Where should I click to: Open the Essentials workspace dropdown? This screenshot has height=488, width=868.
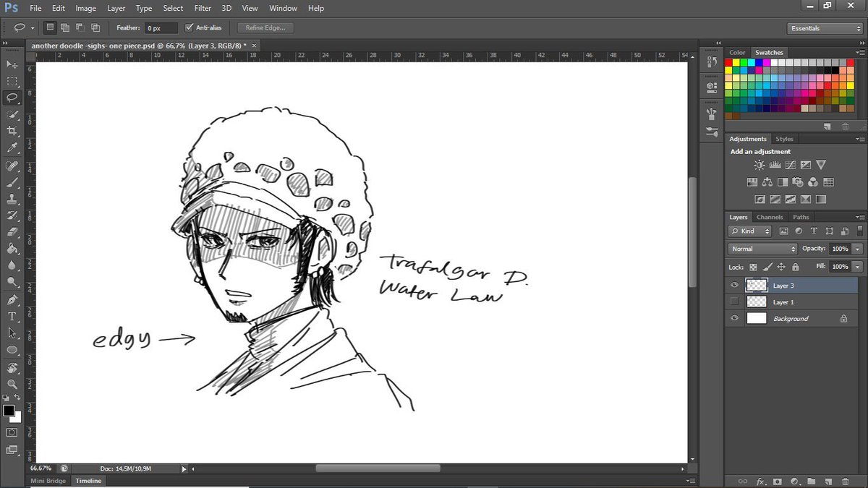825,28
